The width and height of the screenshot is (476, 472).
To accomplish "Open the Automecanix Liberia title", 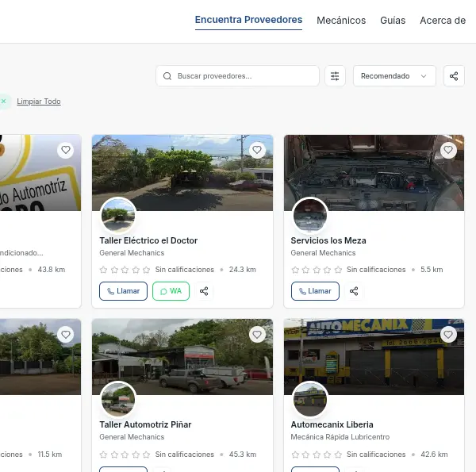I will (x=332, y=424).
